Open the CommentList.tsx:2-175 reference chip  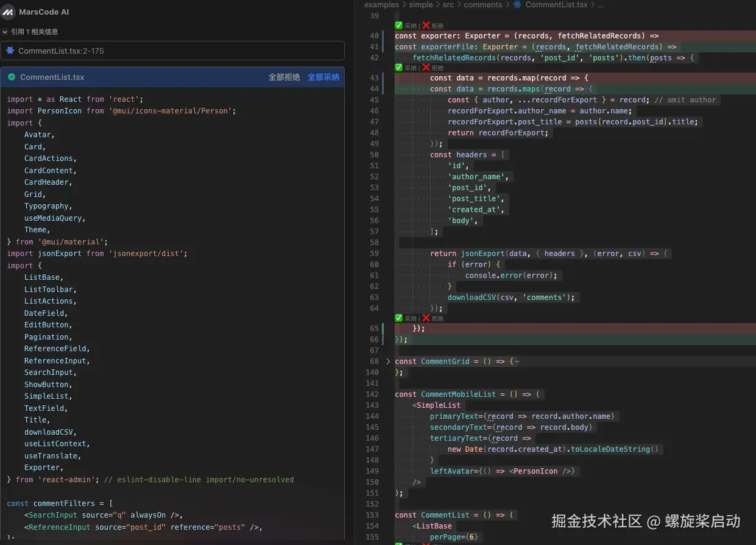point(172,51)
